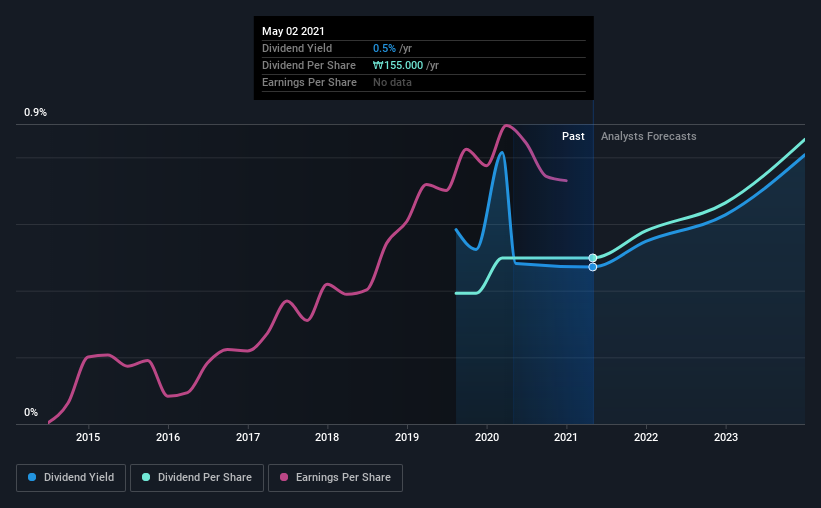The height and width of the screenshot is (508, 821).
Task: Click the 2023 x-axis year label
Action: (x=726, y=437)
